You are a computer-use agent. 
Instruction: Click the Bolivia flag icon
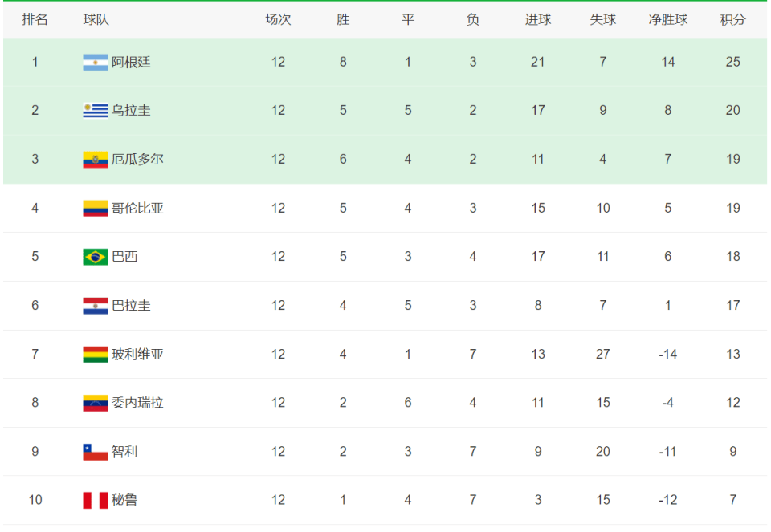95,354
